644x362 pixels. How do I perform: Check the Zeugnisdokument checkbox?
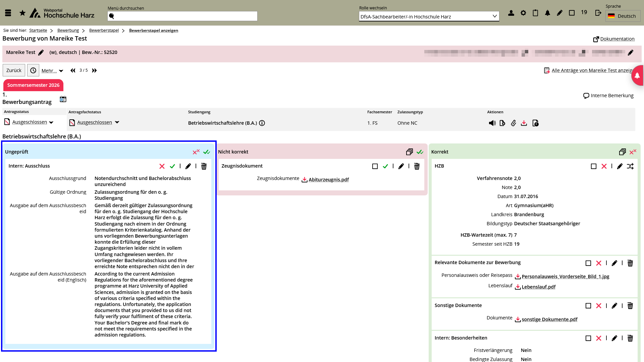[x=375, y=166]
